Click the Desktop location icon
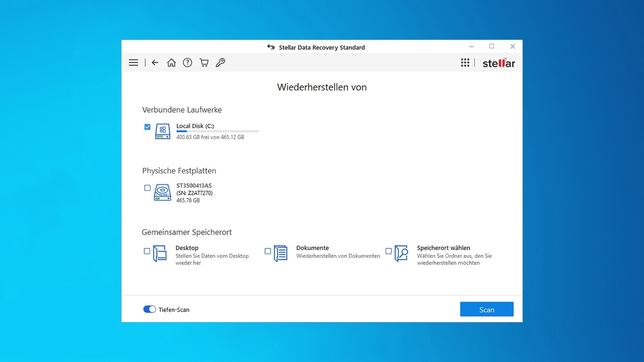 (x=160, y=254)
